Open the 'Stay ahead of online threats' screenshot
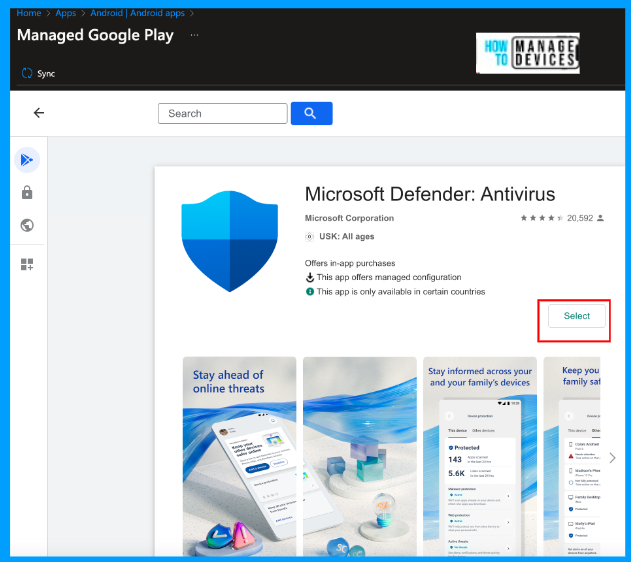The image size is (631, 562). click(x=239, y=456)
